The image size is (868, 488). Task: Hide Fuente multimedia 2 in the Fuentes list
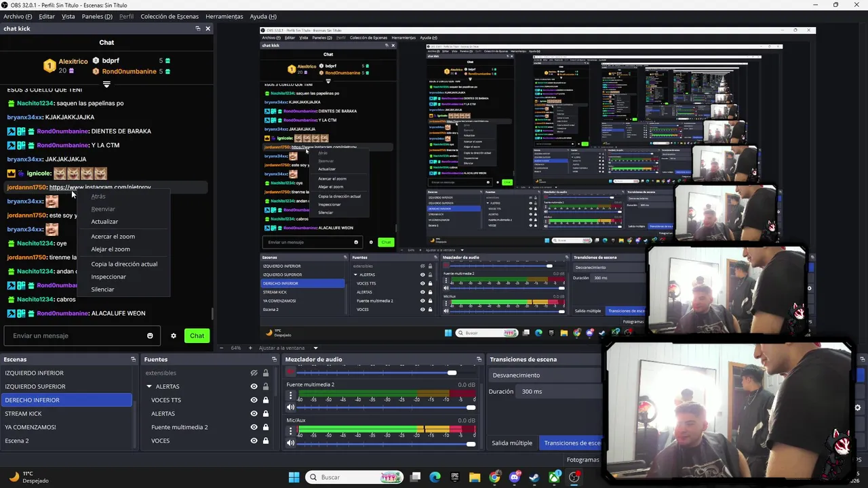[x=254, y=427]
